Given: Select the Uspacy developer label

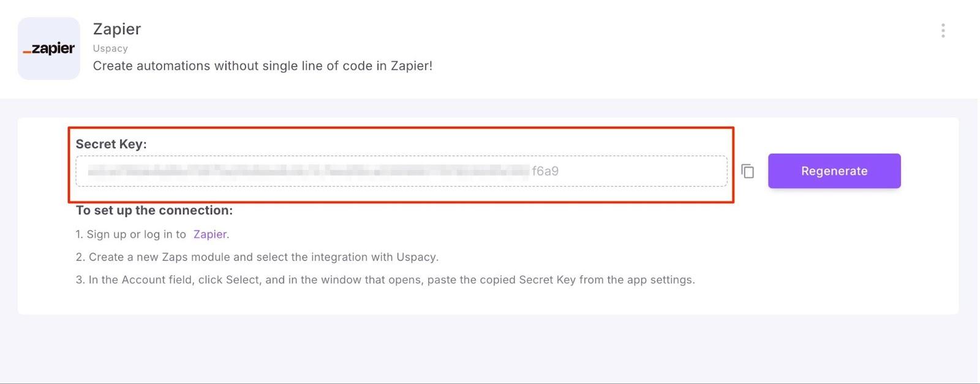Looking at the screenshot, I should [110, 48].
